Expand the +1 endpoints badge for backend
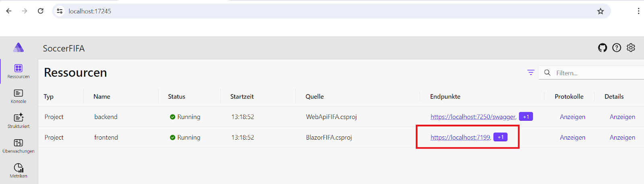This screenshot has height=184, width=644. 526,117
